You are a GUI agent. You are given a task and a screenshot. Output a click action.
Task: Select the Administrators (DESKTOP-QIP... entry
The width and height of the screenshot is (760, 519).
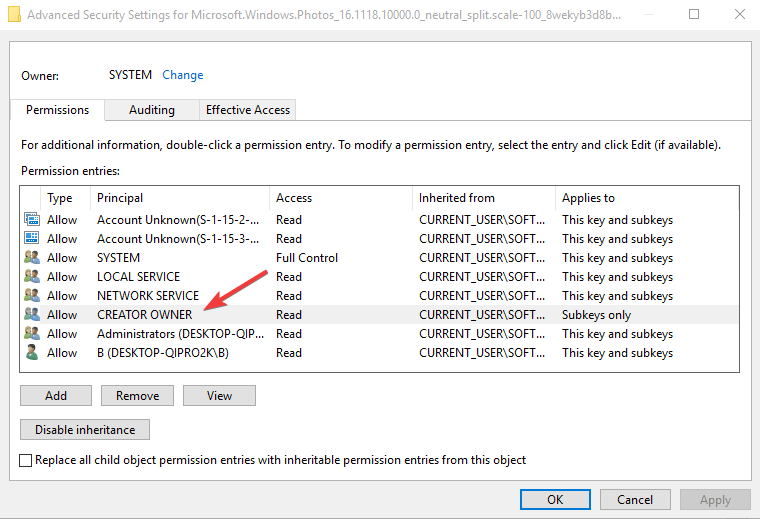180,333
